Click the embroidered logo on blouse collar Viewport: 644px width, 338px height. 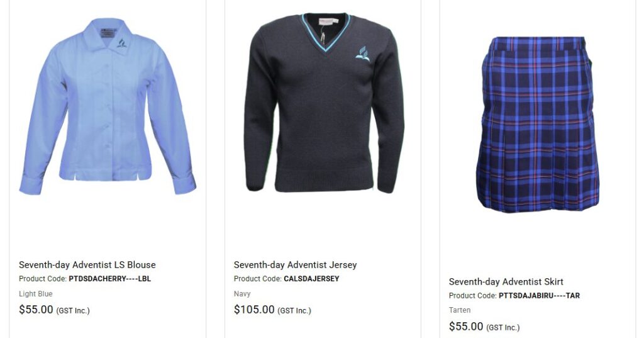121,43
